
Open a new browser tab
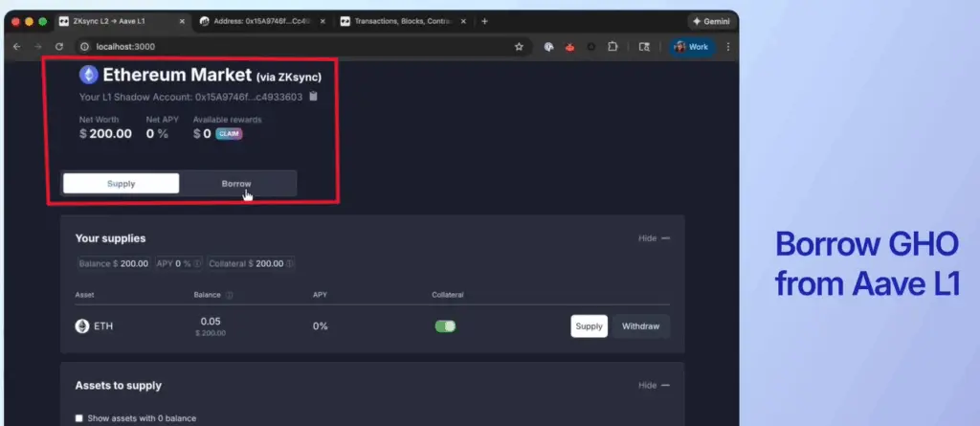tap(484, 21)
